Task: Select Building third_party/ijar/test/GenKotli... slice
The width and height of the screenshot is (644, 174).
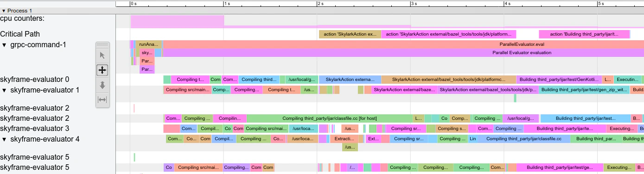Action: pyautogui.click(x=559, y=79)
